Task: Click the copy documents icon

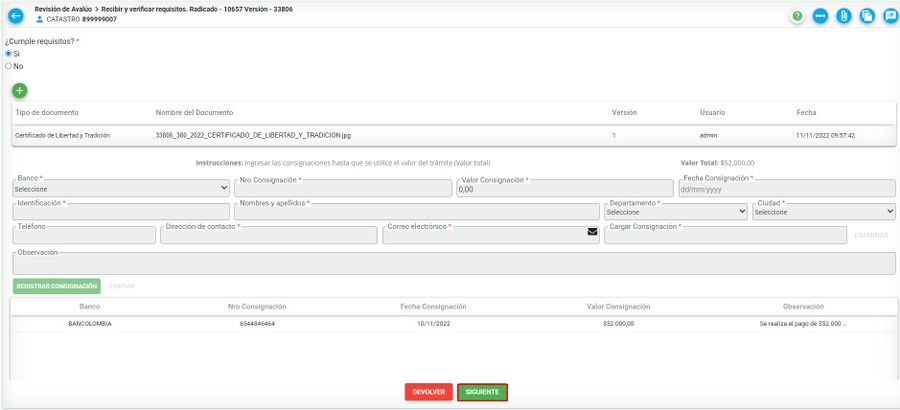Action: point(866,16)
